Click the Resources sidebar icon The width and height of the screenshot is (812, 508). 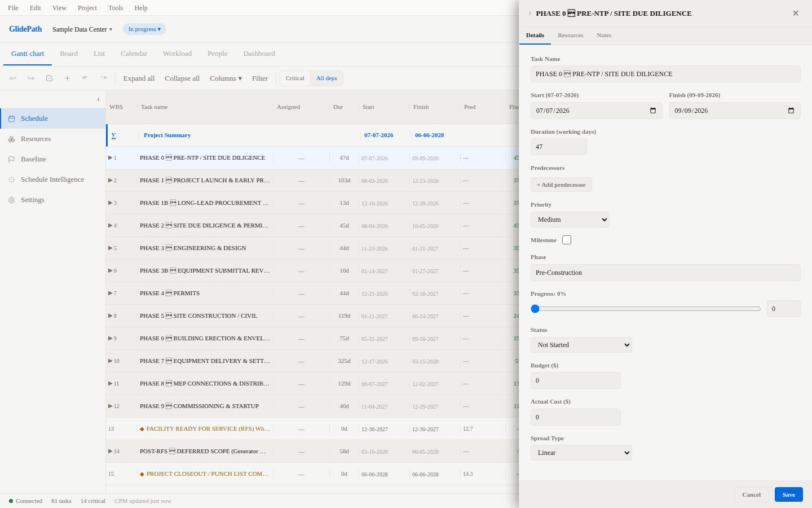pos(11,139)
